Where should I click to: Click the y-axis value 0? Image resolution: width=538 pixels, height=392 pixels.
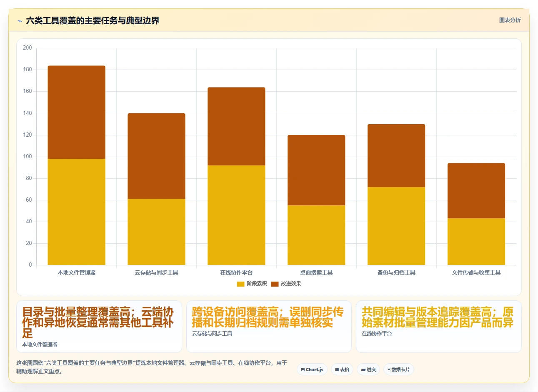click(x=30, y=265)
